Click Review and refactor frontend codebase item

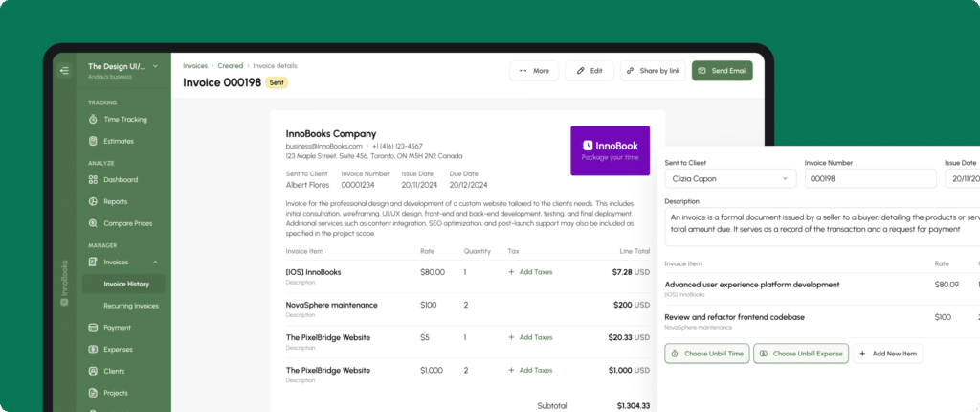click(x=734, y=317)
